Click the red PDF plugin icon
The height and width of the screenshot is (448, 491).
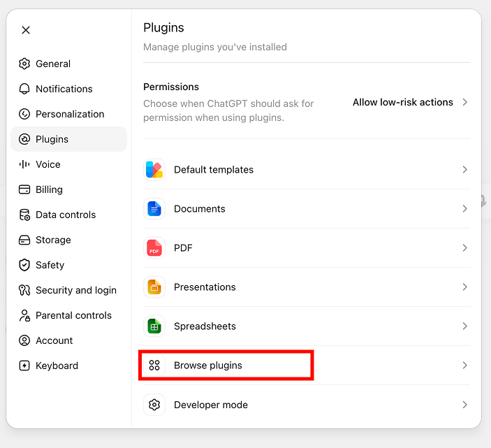point(154,248)
